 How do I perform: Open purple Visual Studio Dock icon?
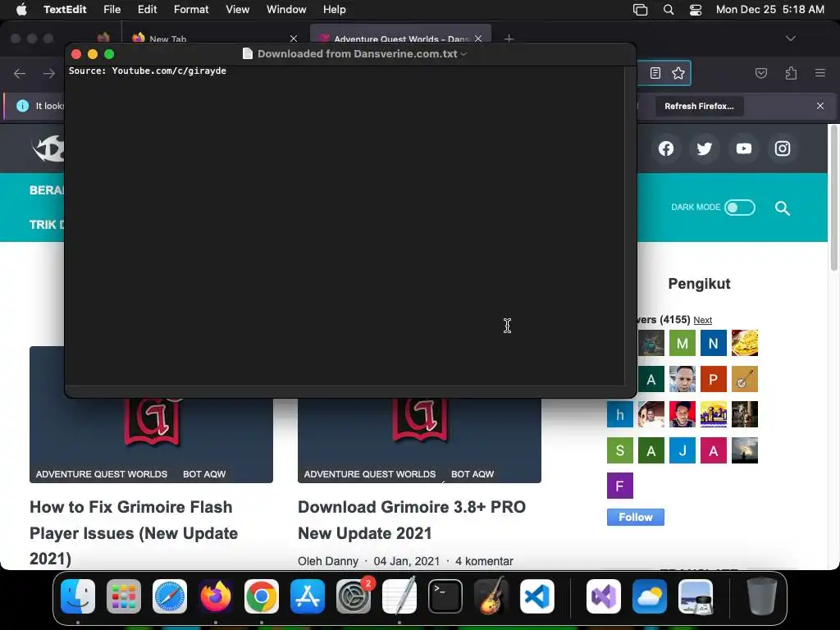(x=604, y=596)
